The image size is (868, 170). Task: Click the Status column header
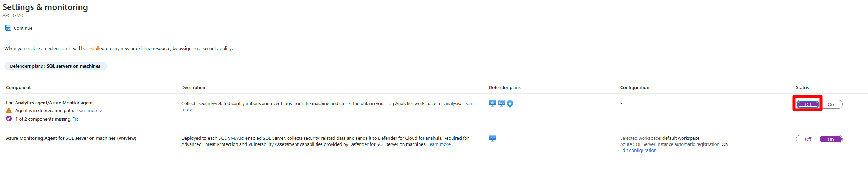802,88
